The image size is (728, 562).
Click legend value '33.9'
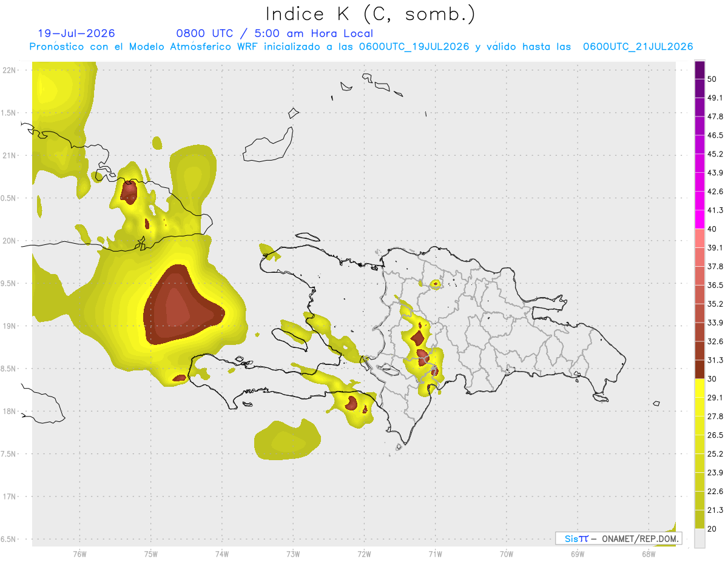tap(715, 323)
